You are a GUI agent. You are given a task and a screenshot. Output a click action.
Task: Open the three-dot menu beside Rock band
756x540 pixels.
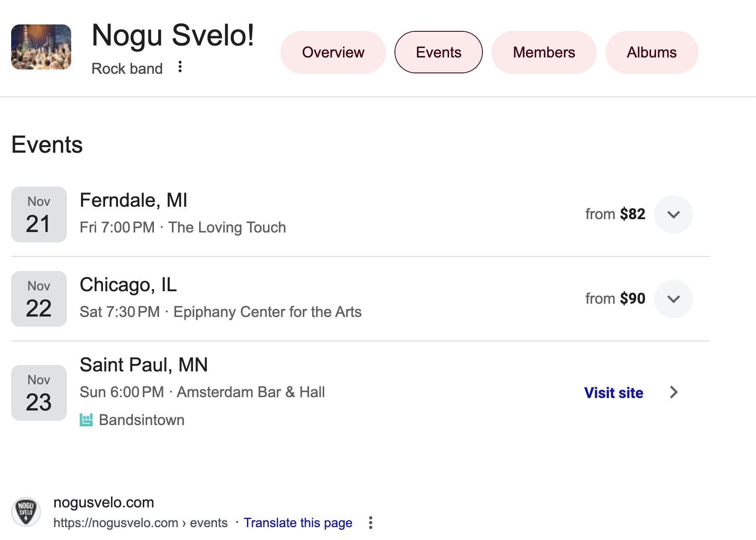click(x=180, y=67)
